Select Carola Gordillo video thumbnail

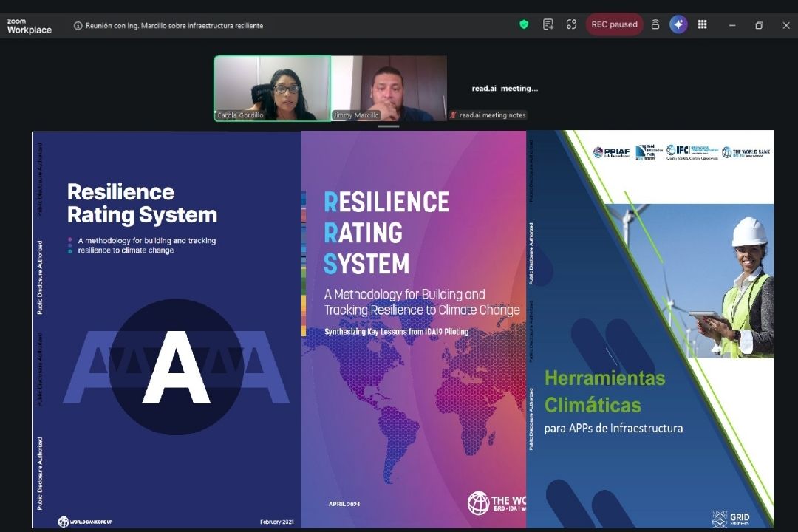(x=272, y=89)
